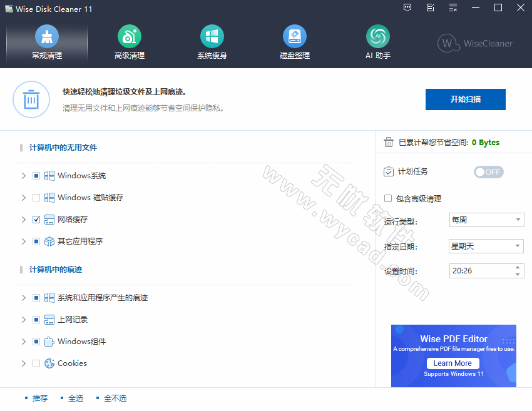This screenshot has width=532, height=411.
Task: Select the 系统瘦身 (System Slimming) icon
Action: point(212,44)
